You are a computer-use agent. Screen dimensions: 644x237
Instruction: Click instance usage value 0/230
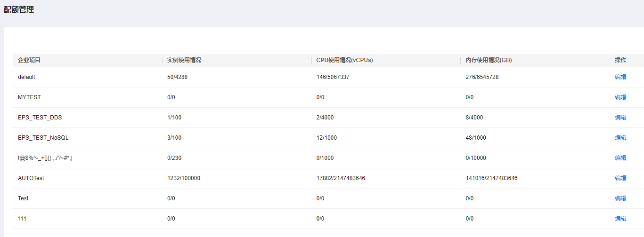click(x=174, y=158)
